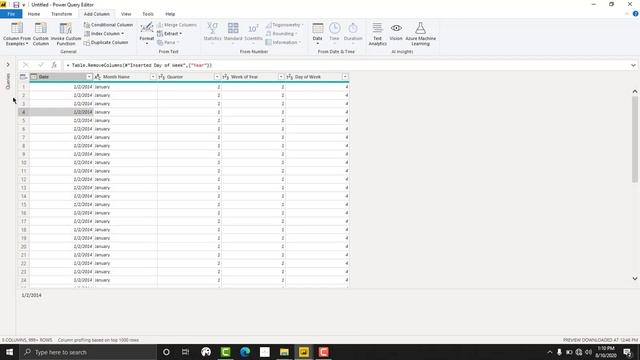Click the Duplicate Column button
This screenshot has width=640, height=360.
(x=106, y=42)
